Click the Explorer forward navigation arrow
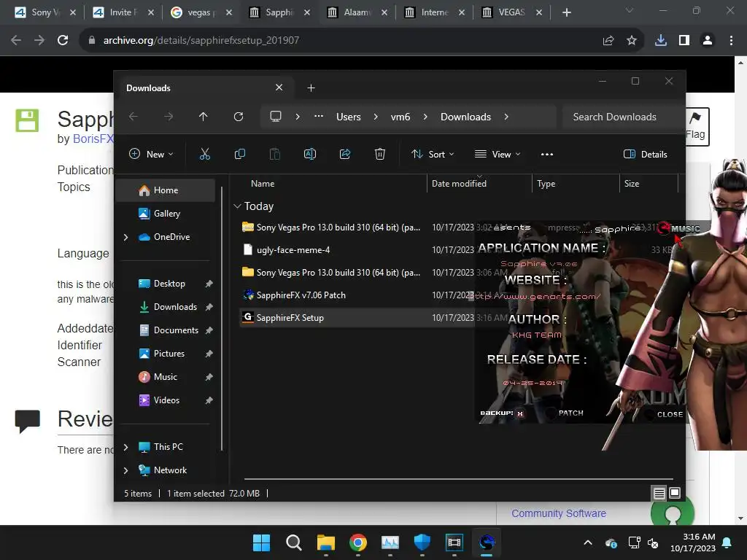747x560 pixels. point(169,117)
